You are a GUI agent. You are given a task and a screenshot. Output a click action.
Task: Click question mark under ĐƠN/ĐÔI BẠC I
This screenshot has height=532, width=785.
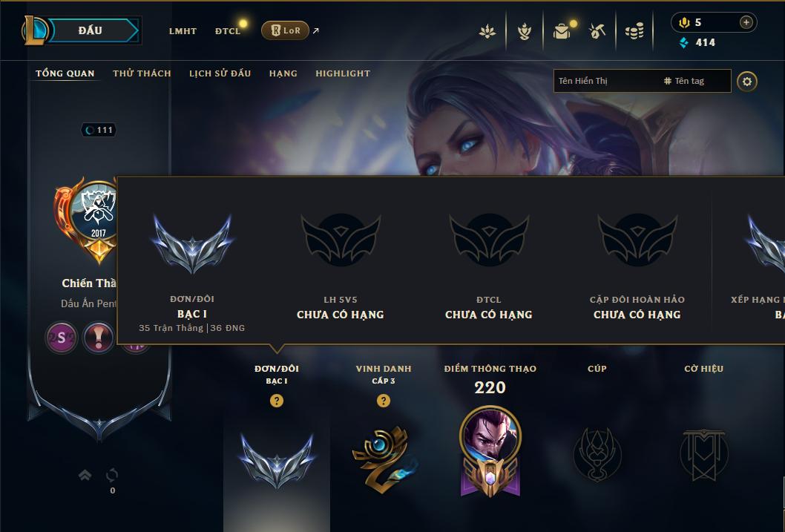click(276, 401)
